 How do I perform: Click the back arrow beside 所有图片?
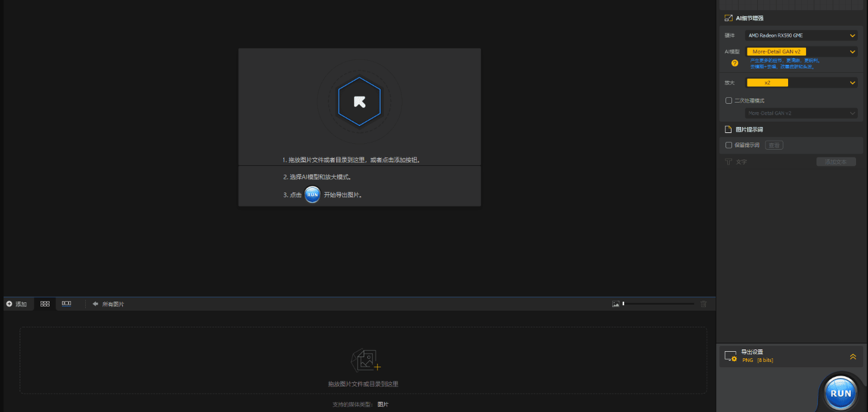(x=95, y=304)
